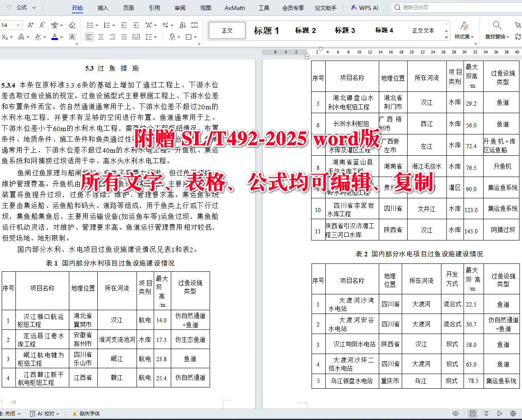Apply the subscript formatting icon
Viewport: 522px width, 420px height.
[5, 37]
